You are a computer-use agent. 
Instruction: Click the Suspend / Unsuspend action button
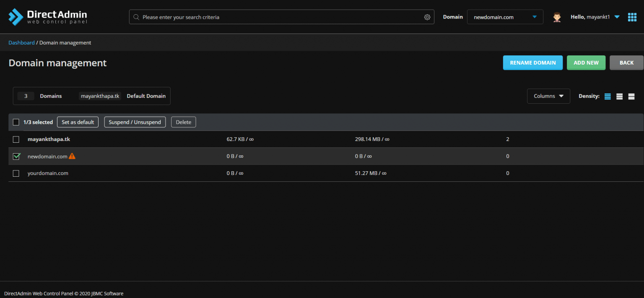pos(135,122)
